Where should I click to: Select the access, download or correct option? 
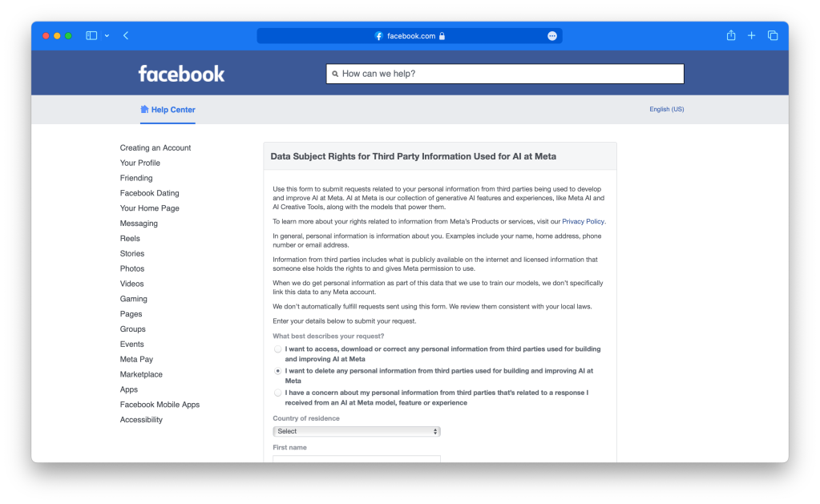278,349
